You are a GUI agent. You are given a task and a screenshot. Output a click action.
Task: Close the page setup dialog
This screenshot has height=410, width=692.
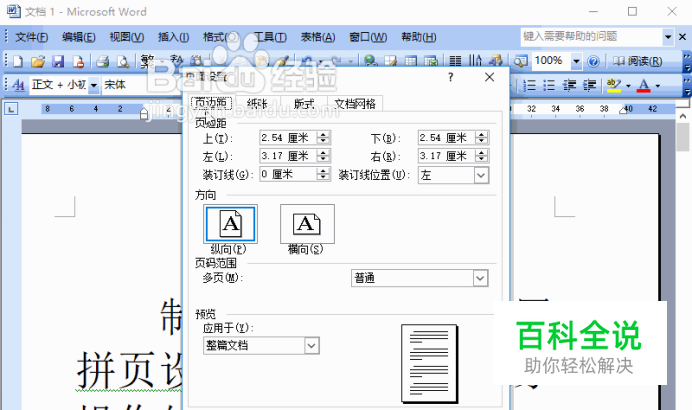pos(489,77)
